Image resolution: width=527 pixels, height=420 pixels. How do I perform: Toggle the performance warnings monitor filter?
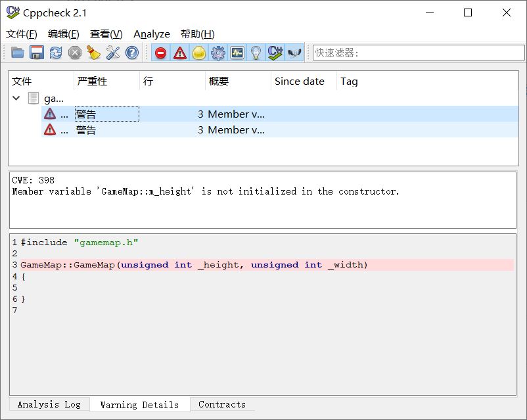coord(237,53)
